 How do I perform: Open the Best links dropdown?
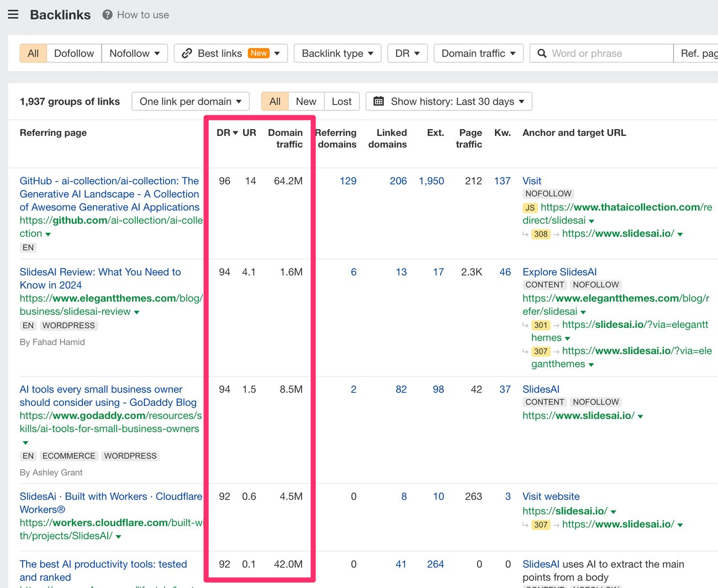click(231, 54)
